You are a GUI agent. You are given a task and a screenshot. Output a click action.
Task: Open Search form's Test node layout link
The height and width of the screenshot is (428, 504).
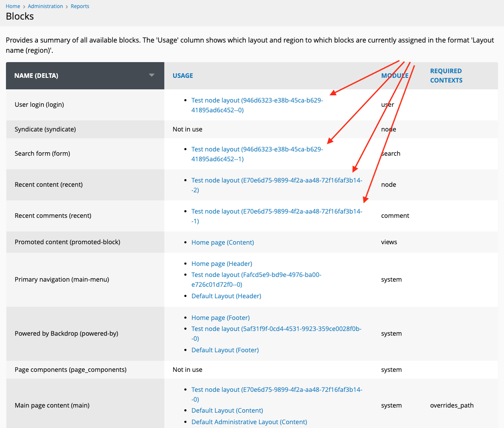[257, 154]
